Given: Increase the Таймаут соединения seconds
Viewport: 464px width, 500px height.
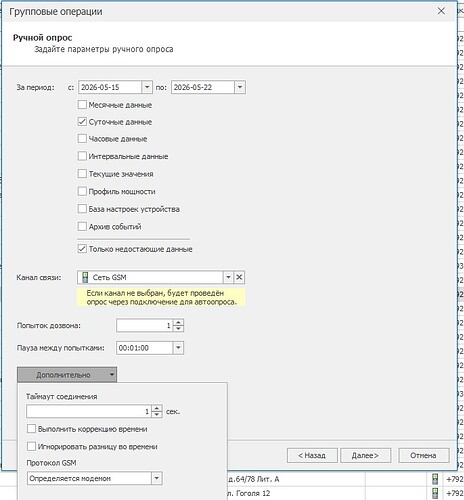Looking at the screenshot, I should point(157,408).
